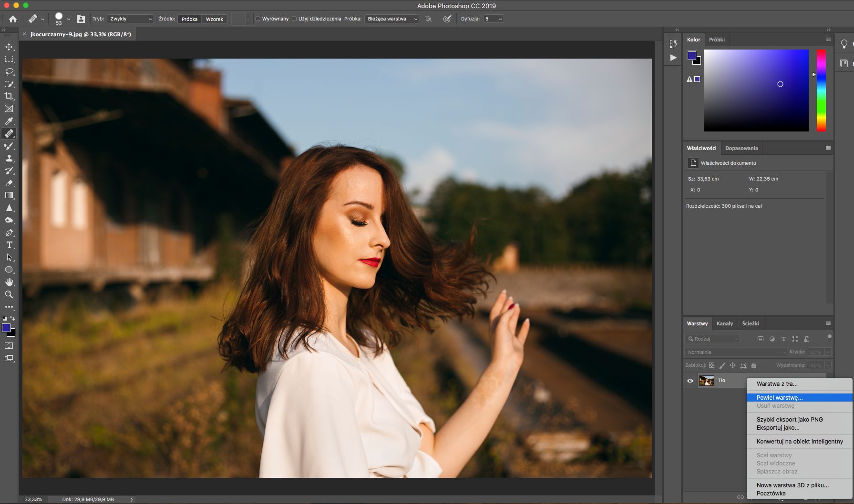Screen dimensions: 854x504
Task: Open the Próbka Bieżąca warstwa dropdown
Action: (392, 19)
